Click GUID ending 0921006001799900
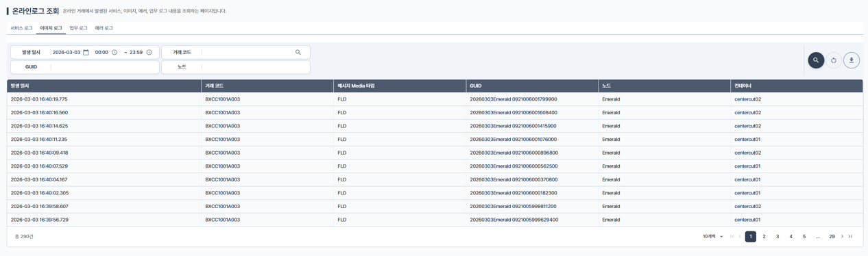 [x=514, y=99]
